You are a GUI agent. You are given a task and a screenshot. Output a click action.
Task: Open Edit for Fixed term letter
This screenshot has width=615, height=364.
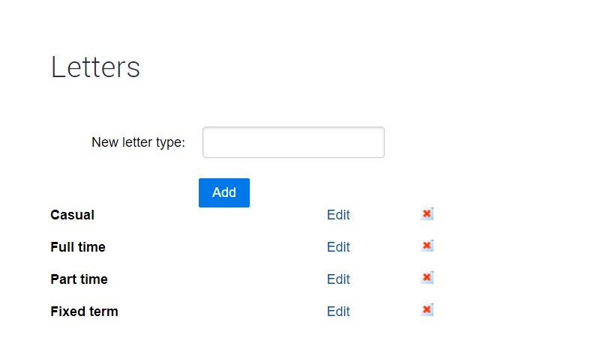click(338, 311)
